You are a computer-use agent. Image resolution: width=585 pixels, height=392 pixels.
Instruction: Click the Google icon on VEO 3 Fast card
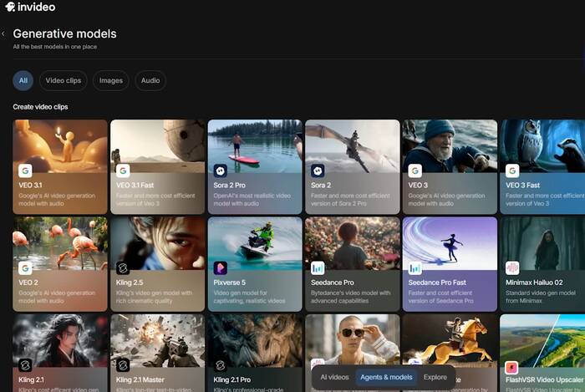pyautogui.click(x=512, y=171)
